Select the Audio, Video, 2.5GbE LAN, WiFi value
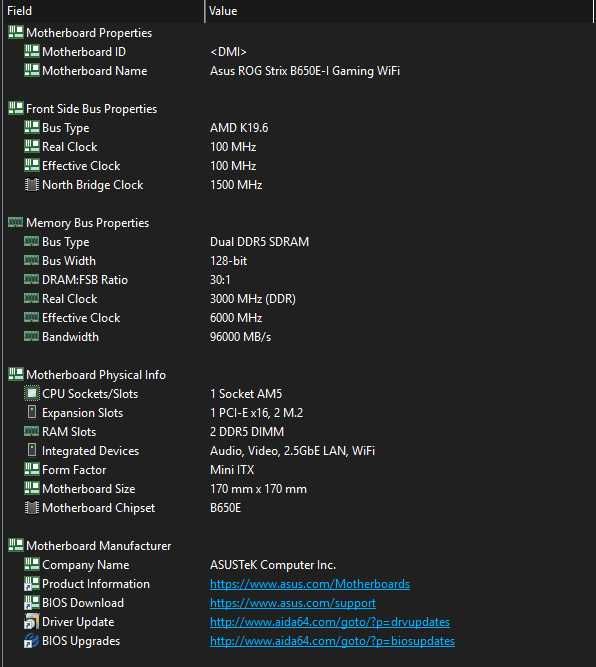The image size is (596, 667). pyautogui.click(x=292, y=451)
